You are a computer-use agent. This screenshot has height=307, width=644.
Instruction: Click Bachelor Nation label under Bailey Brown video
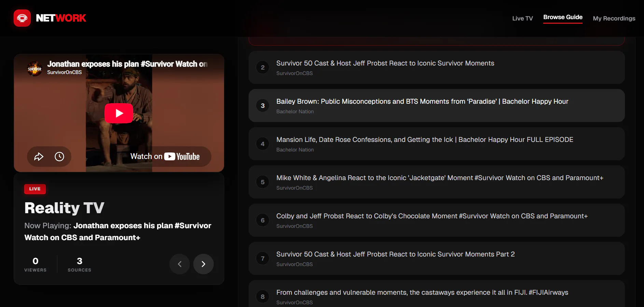pyautogui.click(x=295, y=112)
